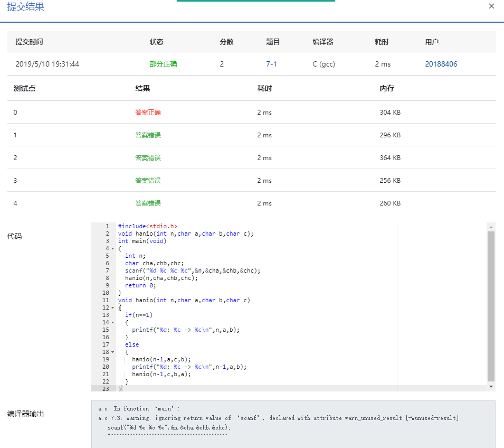Image resolution: width=504 pixels, height=448 pixels.
Task: Click the code scrollbar down arrow
Action: pyautogui.click(x=491, y=387)
